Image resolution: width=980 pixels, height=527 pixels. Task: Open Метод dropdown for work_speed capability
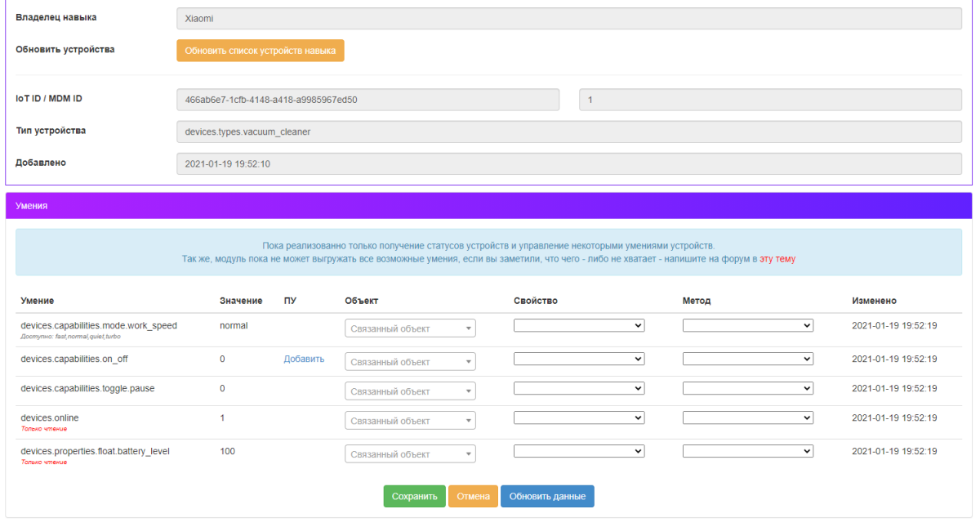[x=747, y=325]
